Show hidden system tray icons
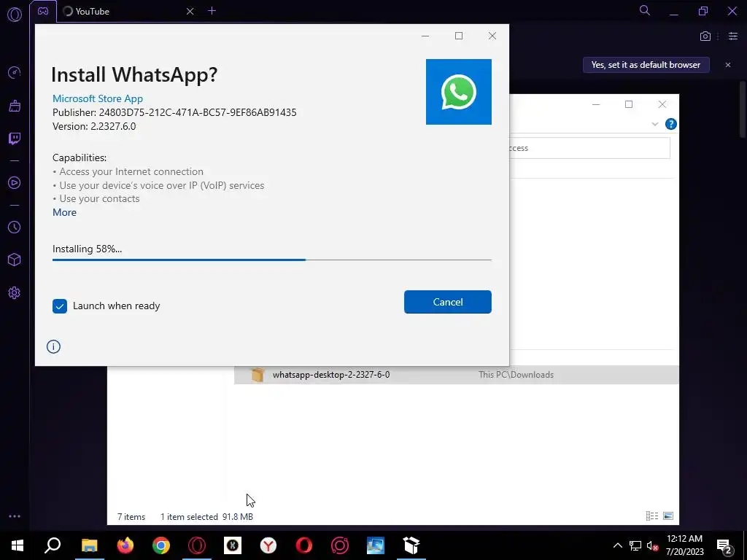Screen dimensions: 747x560 (617, 545)
